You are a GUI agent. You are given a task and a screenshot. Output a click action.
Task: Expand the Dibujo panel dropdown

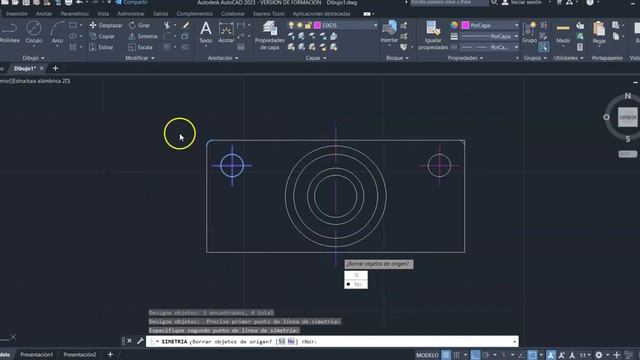pos(33,58)
